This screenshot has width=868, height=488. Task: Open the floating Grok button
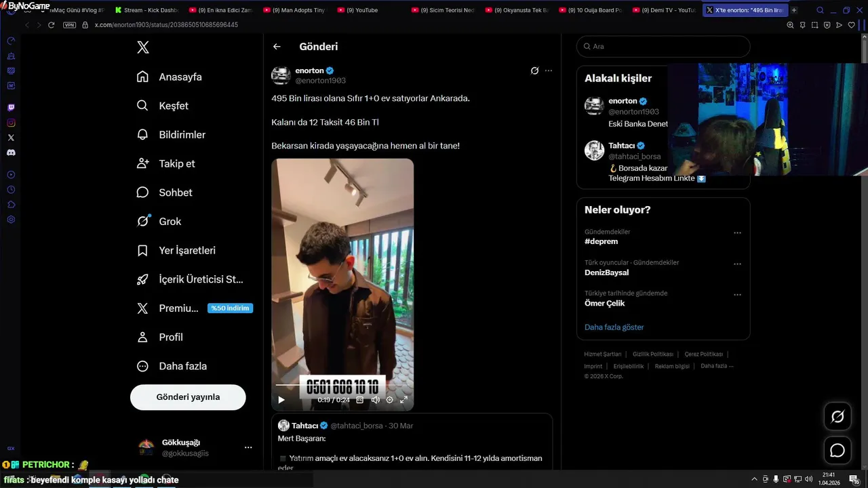click(x=837, y=417)
